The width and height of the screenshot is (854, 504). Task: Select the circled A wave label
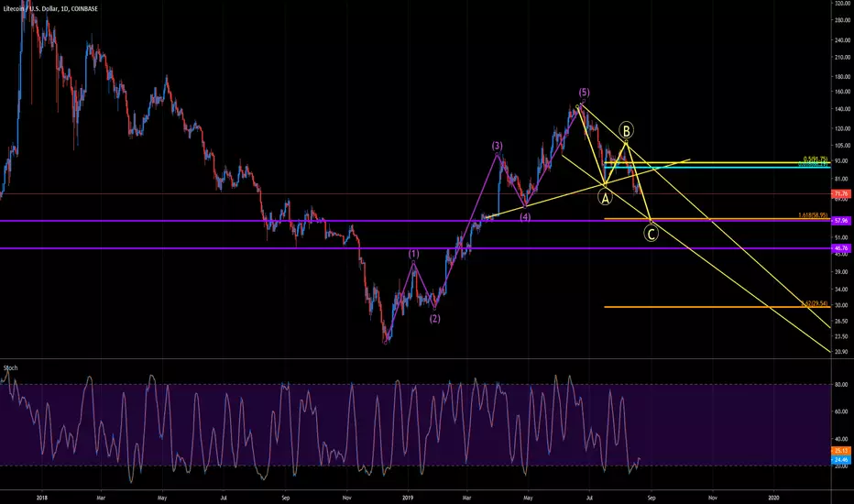[605, 197]
